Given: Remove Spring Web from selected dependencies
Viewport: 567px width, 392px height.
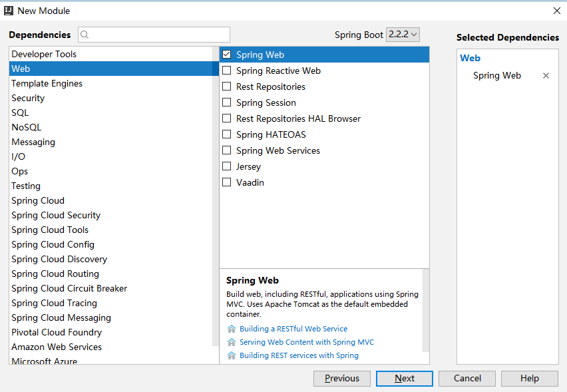Looking at the screenshot, I should (x=546, y=76).
